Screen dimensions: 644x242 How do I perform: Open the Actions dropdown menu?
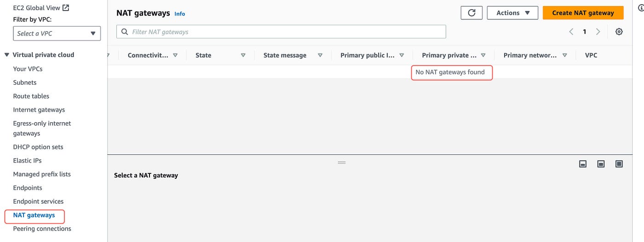point(513,13)
